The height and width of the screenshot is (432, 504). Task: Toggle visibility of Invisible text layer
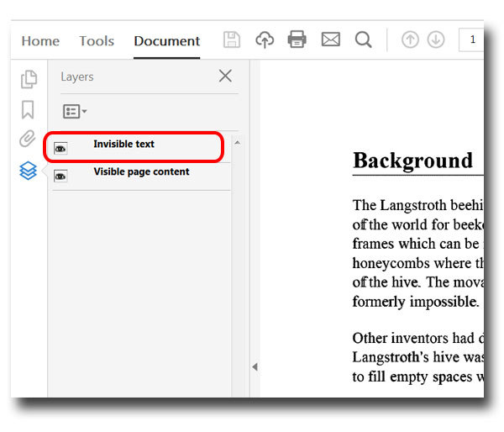click(x=60, y=149)
